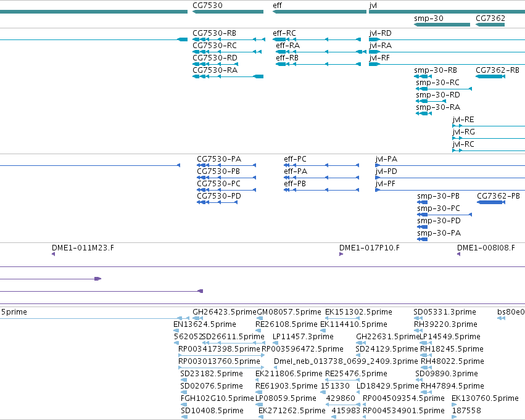Open the LP11457.3prime EST label
Viewport: 525px width, 420px height.
point(303,337)
